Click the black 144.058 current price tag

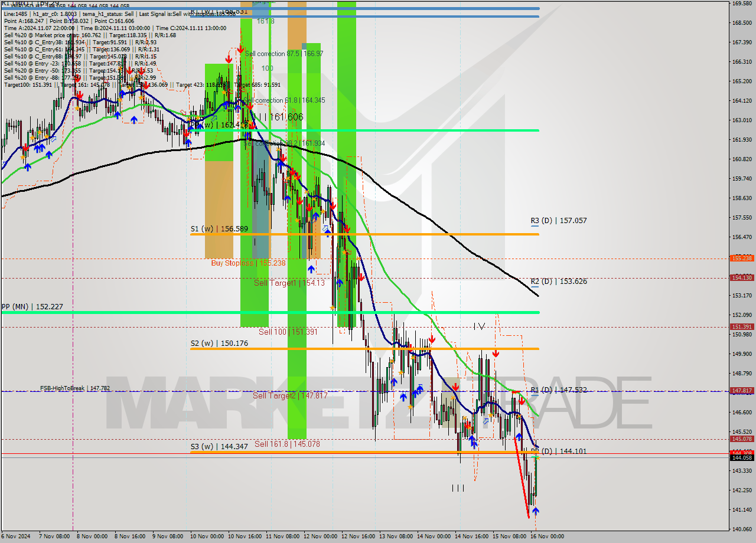[742, 457]
